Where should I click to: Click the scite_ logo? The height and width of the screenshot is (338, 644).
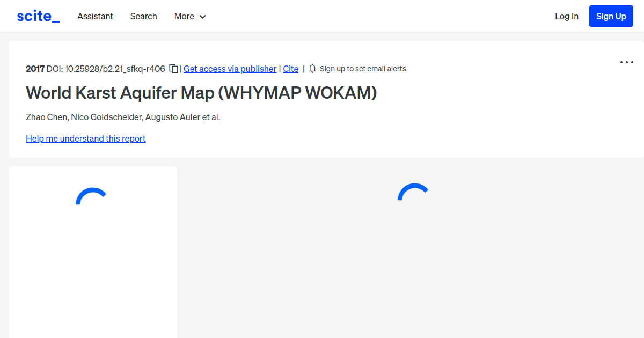click(38, 16)
